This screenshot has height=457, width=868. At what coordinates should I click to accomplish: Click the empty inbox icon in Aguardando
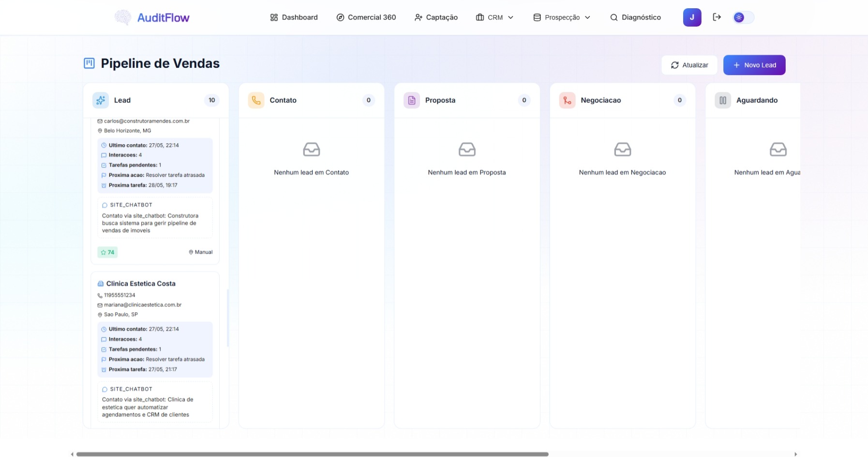(x=778, y=150)
